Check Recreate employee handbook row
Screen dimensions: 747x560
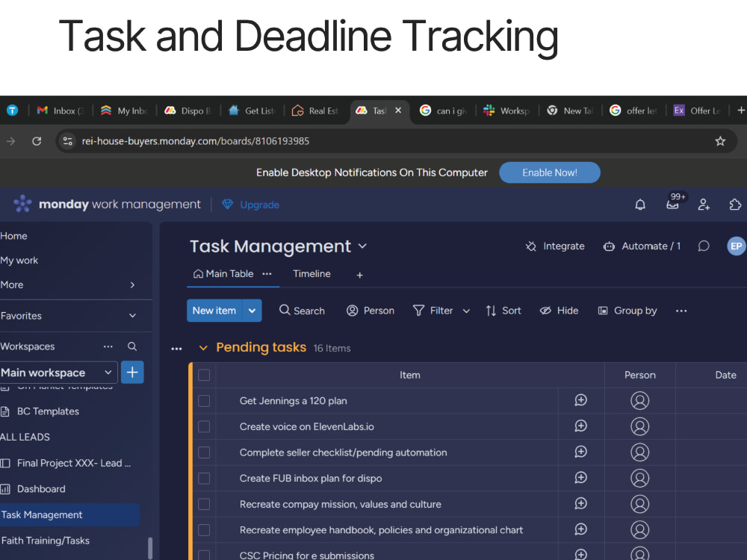(x=204, y=530)
